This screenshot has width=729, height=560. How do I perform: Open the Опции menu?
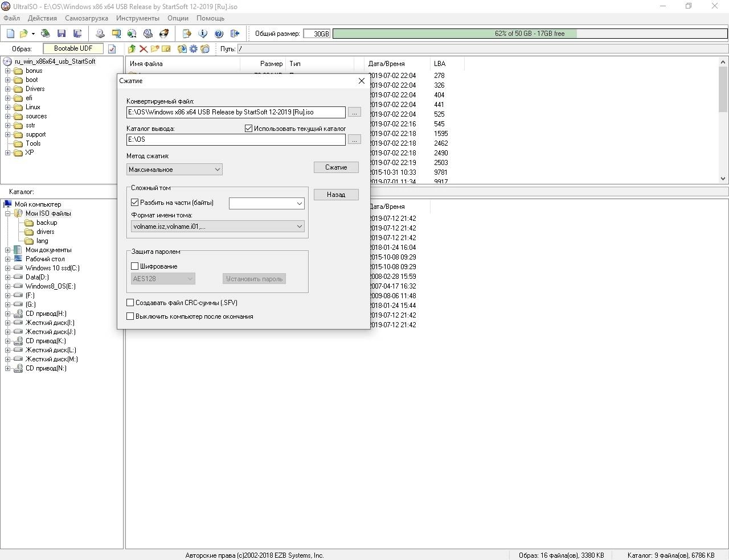[x=178, y=18]
